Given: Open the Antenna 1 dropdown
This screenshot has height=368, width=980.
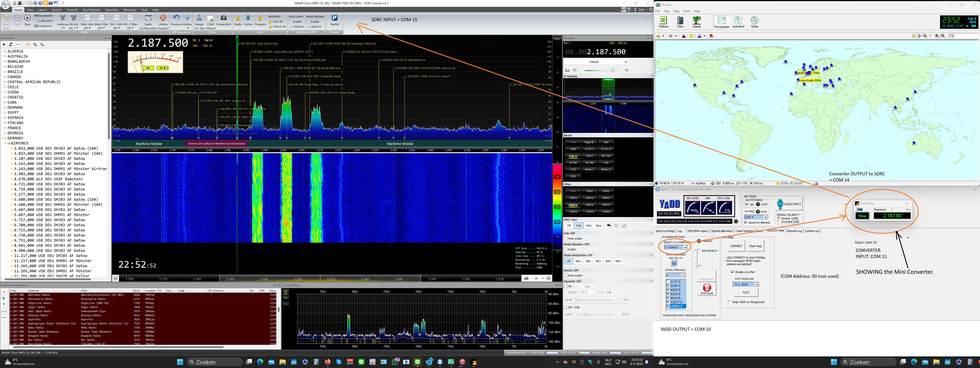Looking at the screenshot, I should click(63, 28).
